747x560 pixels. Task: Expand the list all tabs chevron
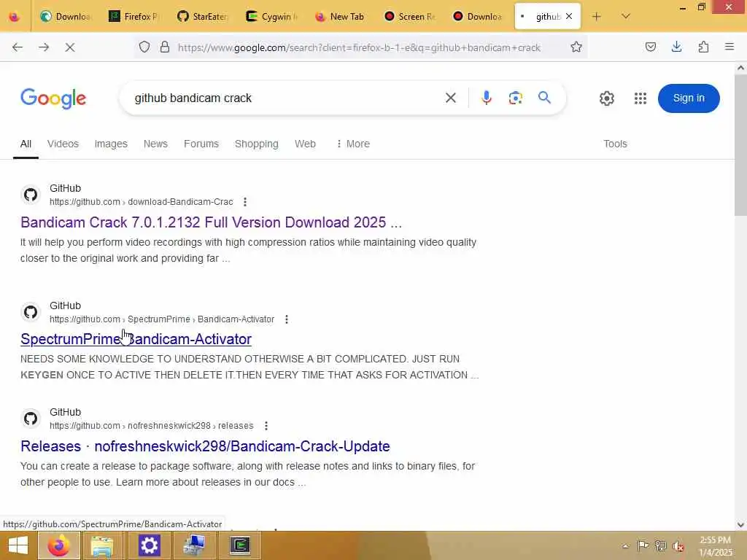pos(626,17)
